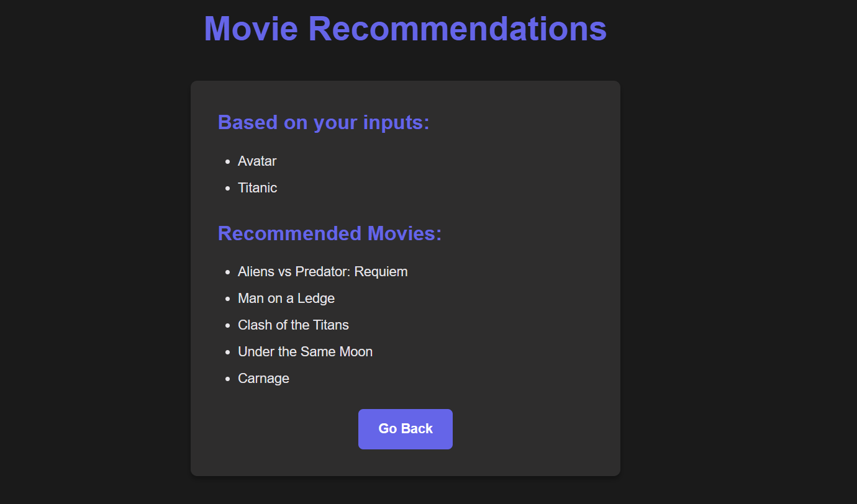Click the Aliens vs Predator: Requiem recommendation
Image resolution: width=857 pixels, height=504 pixels.
click(322, 271)
